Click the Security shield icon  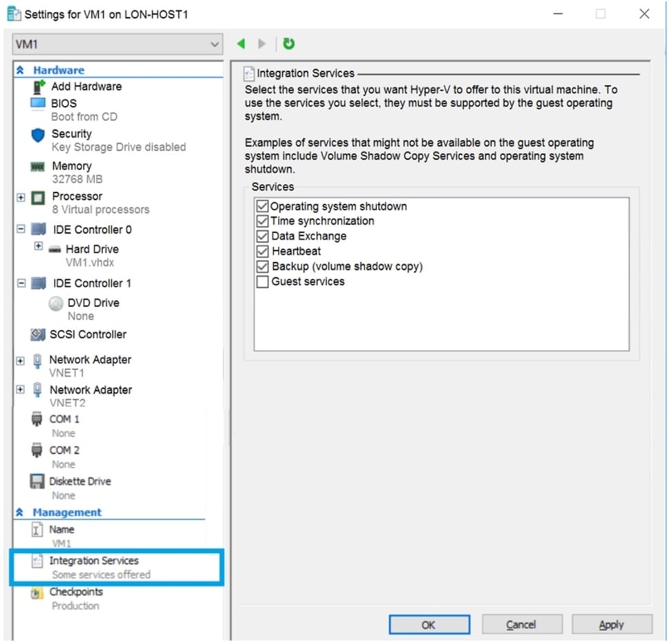coord(37,134)
